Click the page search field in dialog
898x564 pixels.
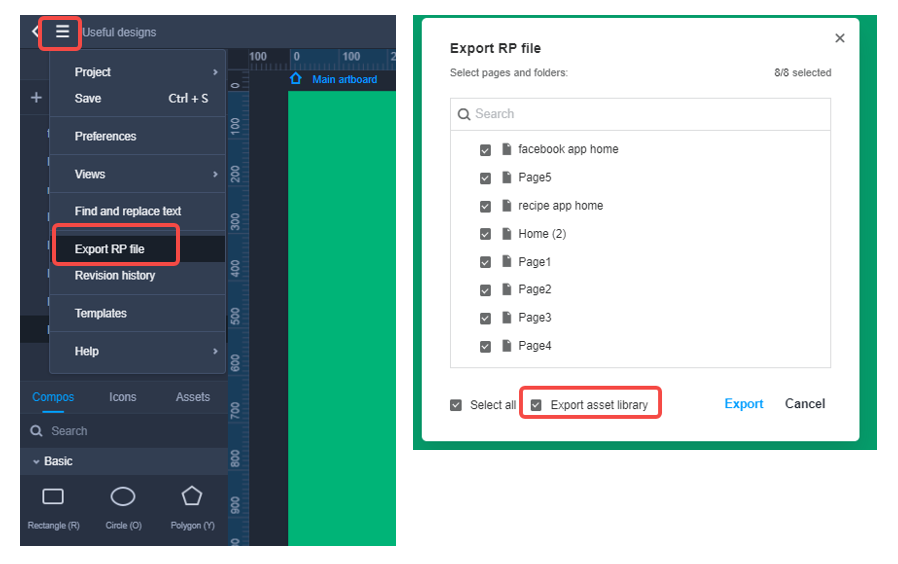(x=640, y=114)
